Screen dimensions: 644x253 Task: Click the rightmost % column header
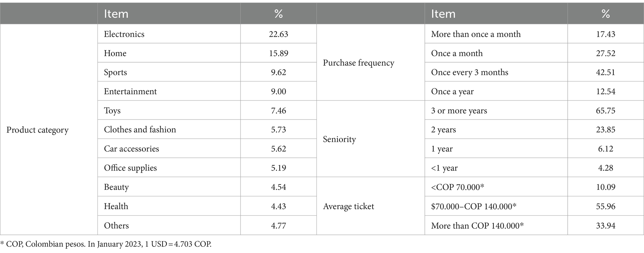(605, 14)
